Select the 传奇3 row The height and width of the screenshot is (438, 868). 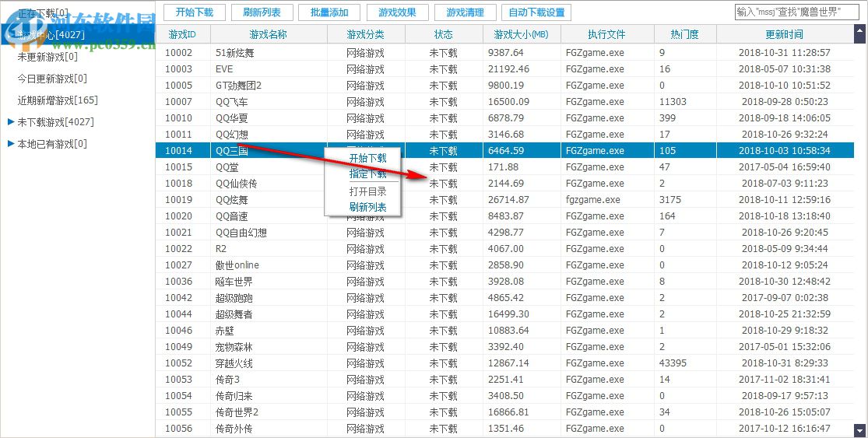[x=504, y=380]
